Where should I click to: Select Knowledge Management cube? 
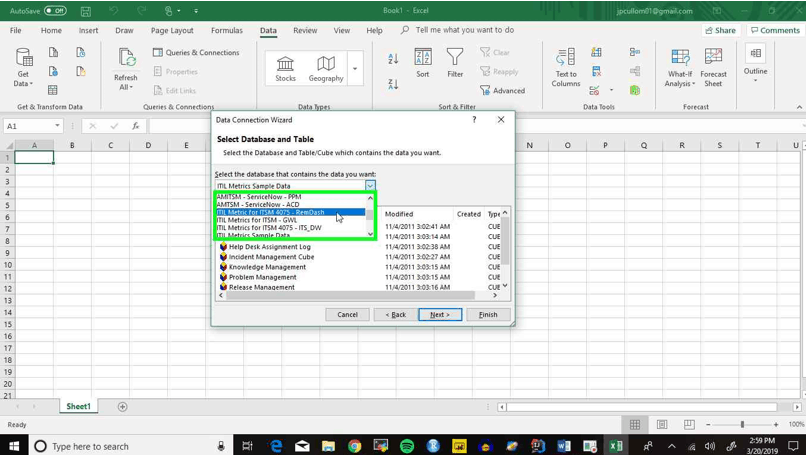[x=267, y=267]
